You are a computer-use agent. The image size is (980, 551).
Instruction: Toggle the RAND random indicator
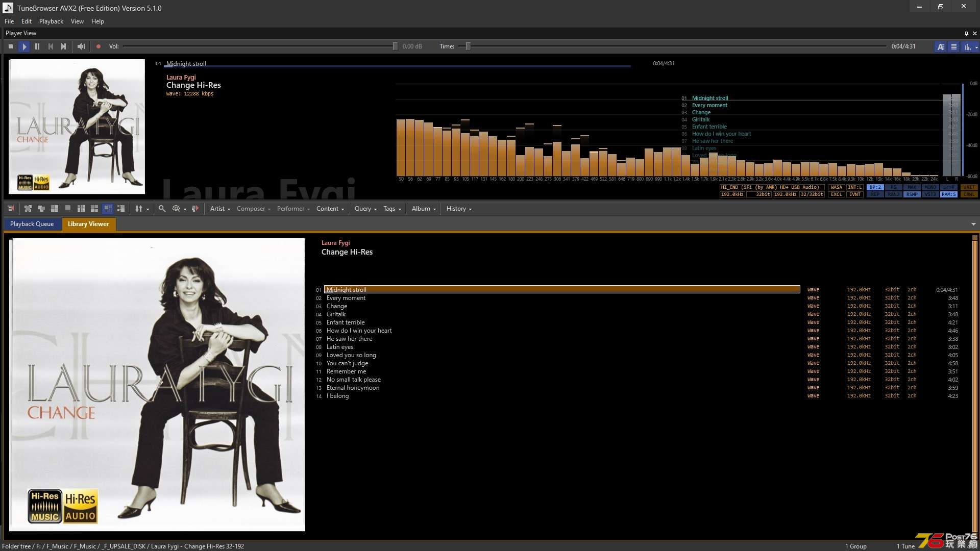894,194
